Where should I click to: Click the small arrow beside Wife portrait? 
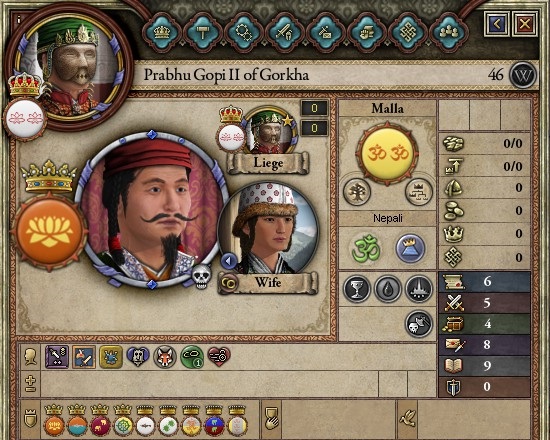[229, 261]
